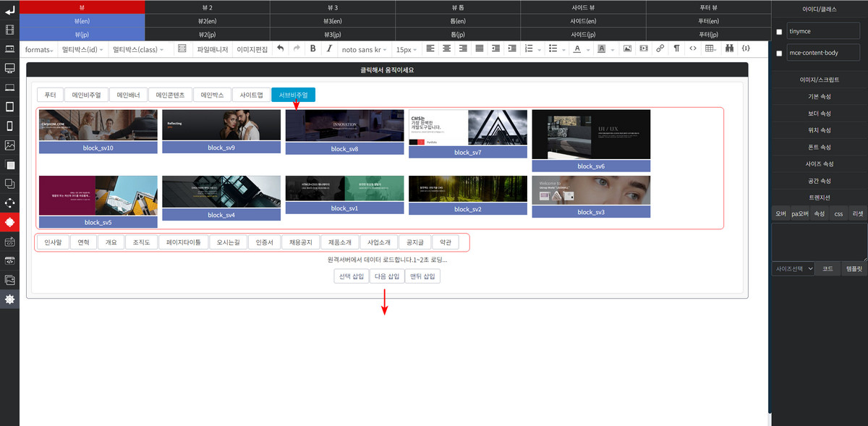Open the formats dropdown
Viewport: 868px width, 426px height.
(40, 50)
